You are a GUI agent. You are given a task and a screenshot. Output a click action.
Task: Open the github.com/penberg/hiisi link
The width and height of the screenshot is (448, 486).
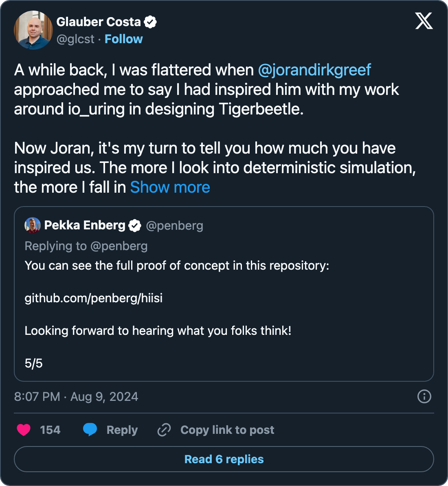click(x=94, y=298)
